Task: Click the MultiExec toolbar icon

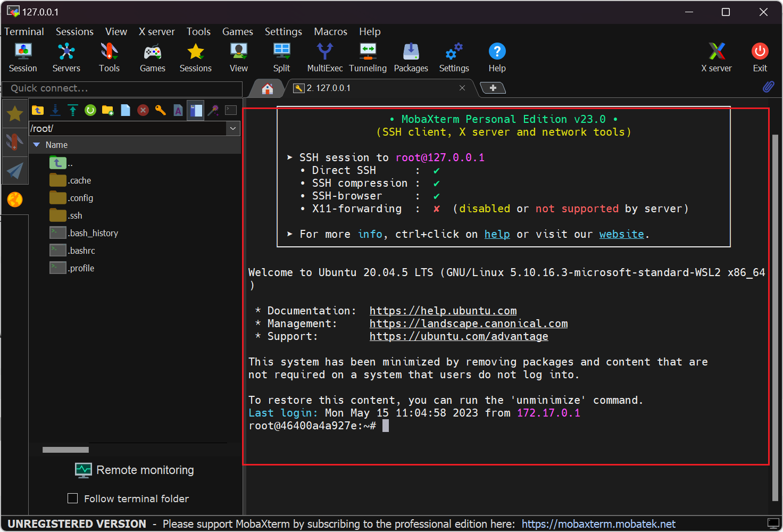Action: (x=324, y=57)
